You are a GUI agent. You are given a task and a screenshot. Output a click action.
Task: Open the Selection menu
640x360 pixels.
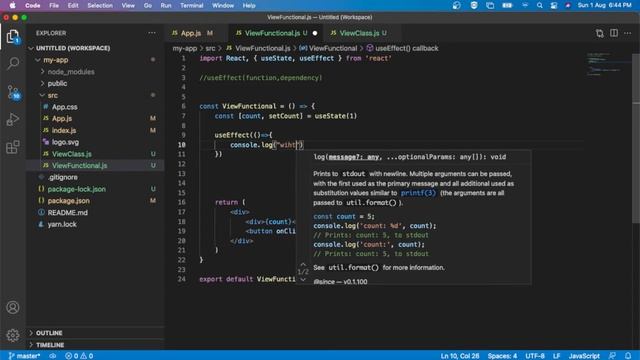[100, 6]
